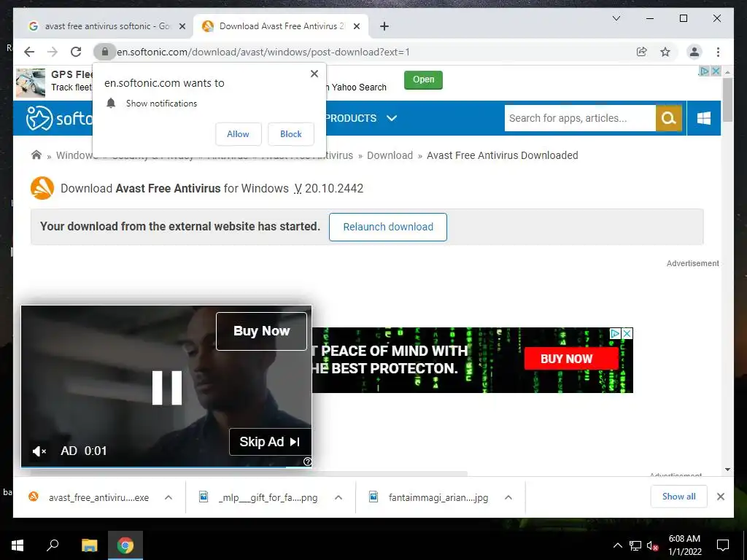This screenshot has width=747, height=560.
Task: Open Chrome profile avatar menu
Action: 694,52
